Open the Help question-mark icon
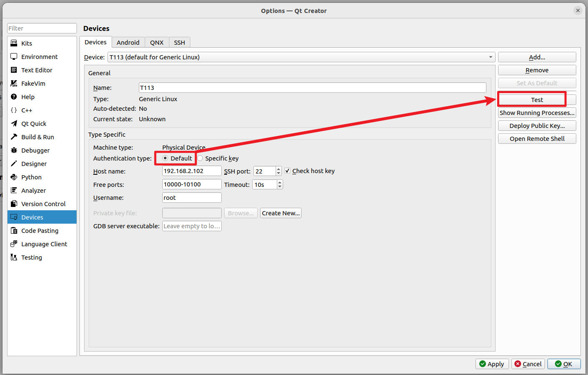 tap(14, 97)
